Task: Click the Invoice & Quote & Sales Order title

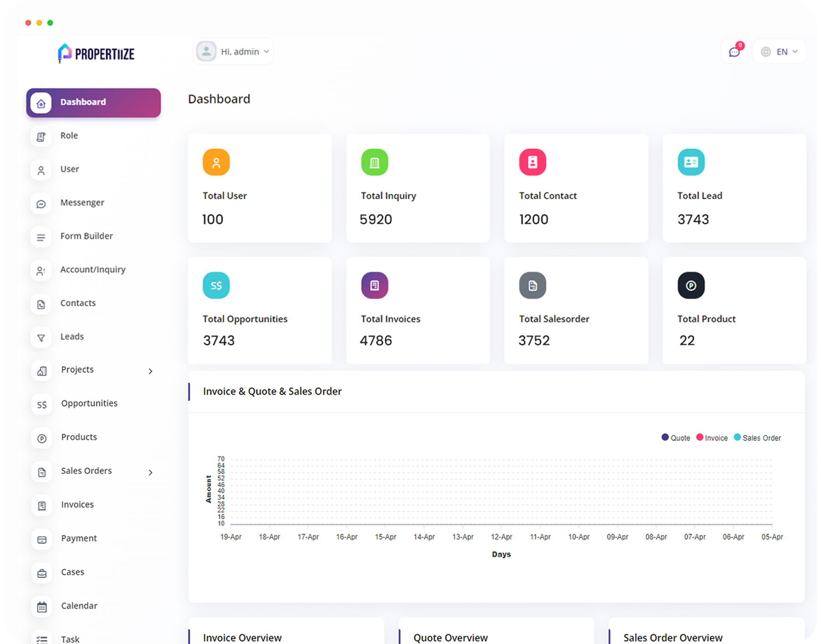Action: [272, 391]
